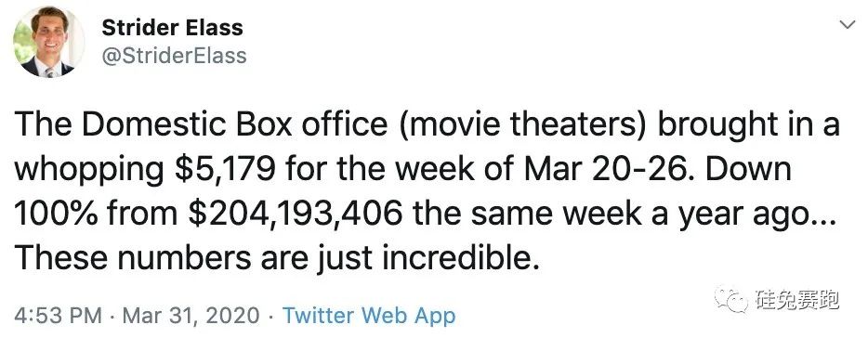868x338 pixels.
Task: Click the 4:53 PM timestamp
Action: [x=59, y=316]
